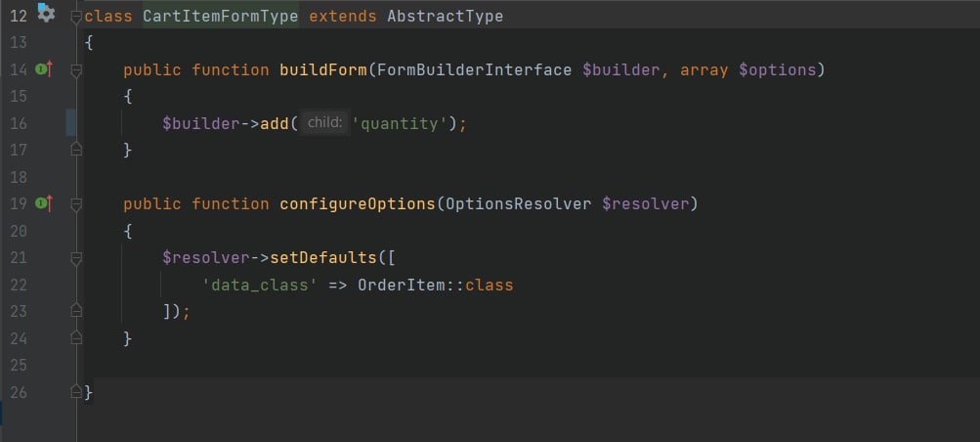Image resolution: width=980 pixels, height=442 pixels.
Task: Click the class closing fold marker on line 26
Action: click(76, 392)
